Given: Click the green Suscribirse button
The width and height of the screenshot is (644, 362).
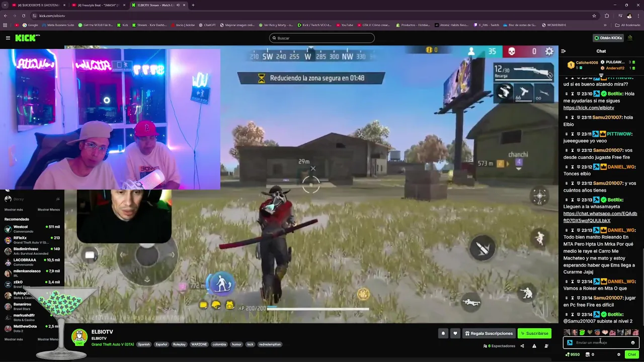Looking at the screenshot, I should [534, 333].
